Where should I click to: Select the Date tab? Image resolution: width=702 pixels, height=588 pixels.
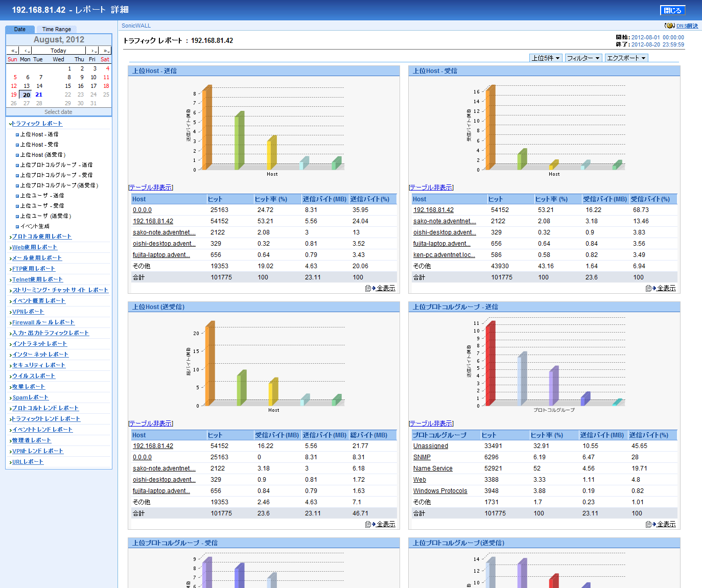[x=20, y=29]
